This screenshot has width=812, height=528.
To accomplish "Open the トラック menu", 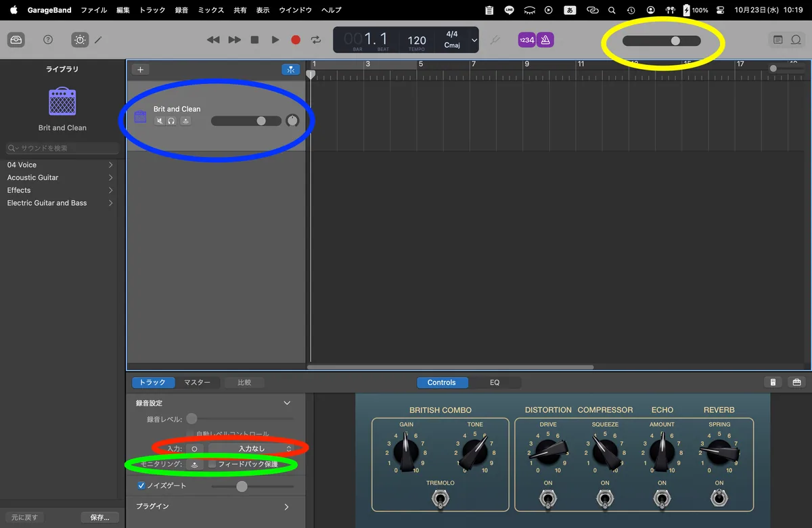I will [152, 10].
